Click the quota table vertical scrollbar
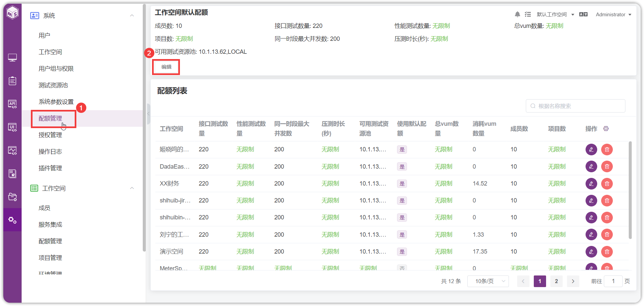Screen dimensions: 644x306 pyautogui.click(x=630, y=190)
